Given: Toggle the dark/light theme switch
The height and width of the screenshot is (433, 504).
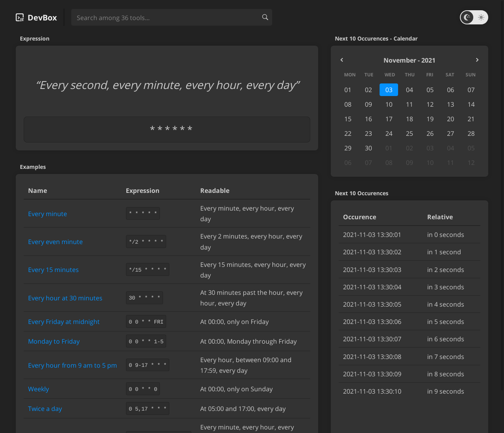Looking at the screenshot, I should pos(474,17).
